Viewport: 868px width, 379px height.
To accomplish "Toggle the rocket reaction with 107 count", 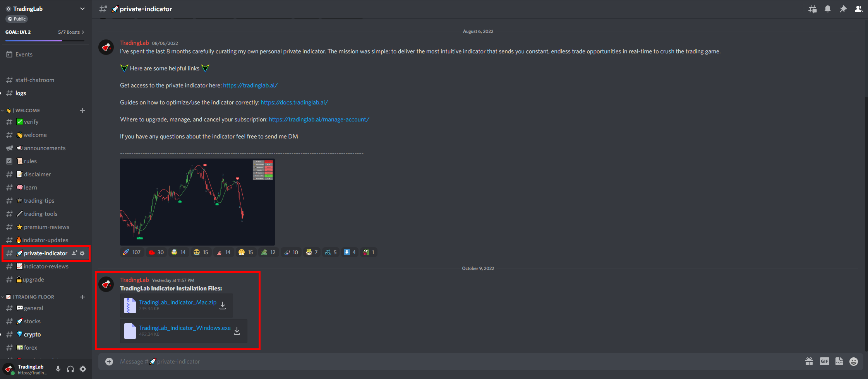I will (132, 252).
